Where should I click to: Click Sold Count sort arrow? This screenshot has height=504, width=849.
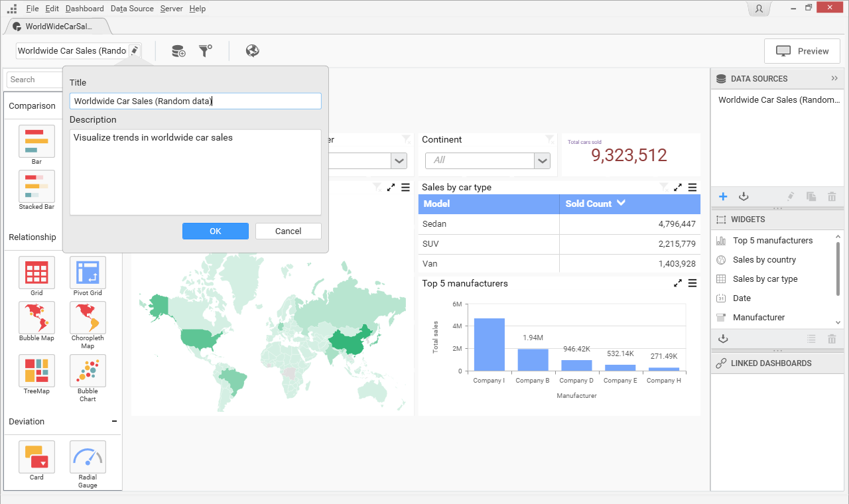pyautogui.click(x=621, y=203)
